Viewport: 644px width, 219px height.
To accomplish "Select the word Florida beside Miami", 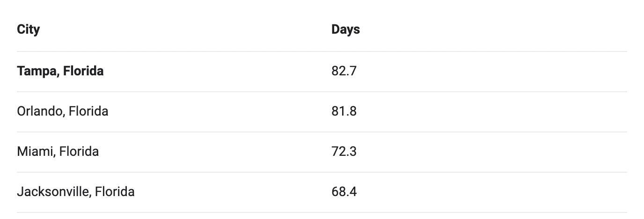I will [79, 152].
